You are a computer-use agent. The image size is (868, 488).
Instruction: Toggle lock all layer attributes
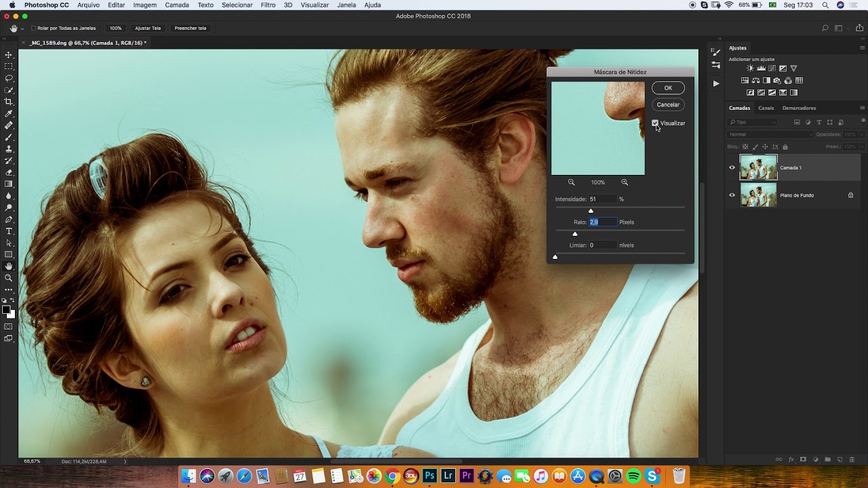(785, 147)
